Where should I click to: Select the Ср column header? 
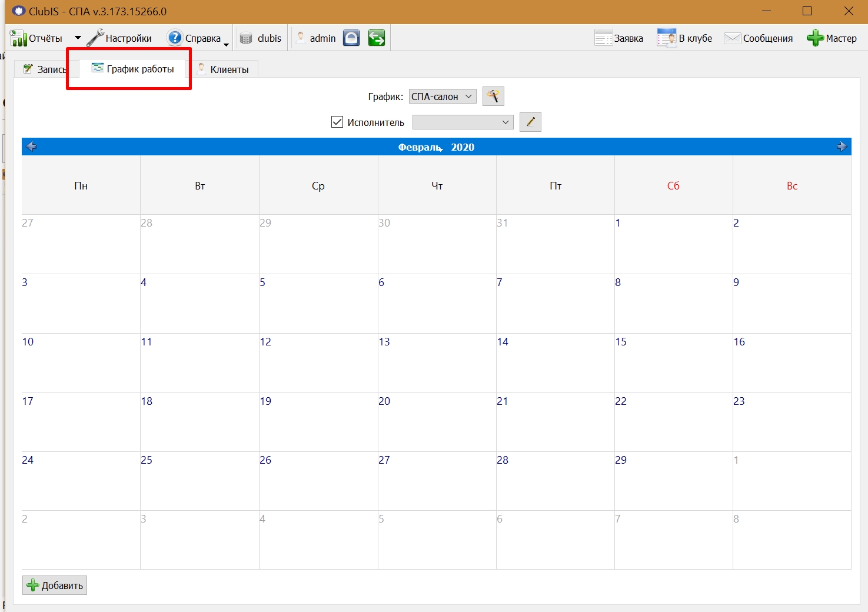[x=318, y=185]
